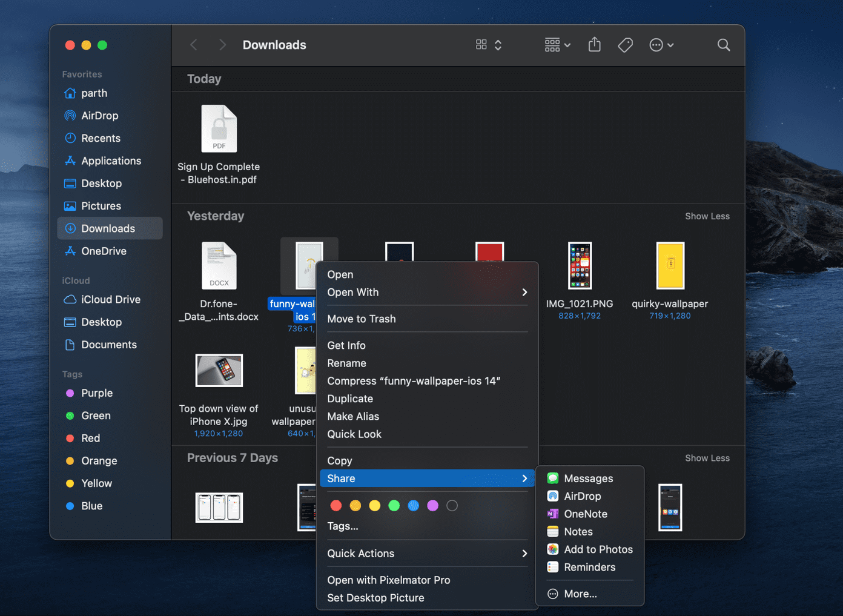Open parth home folder in the sidebar

[110, 93]
